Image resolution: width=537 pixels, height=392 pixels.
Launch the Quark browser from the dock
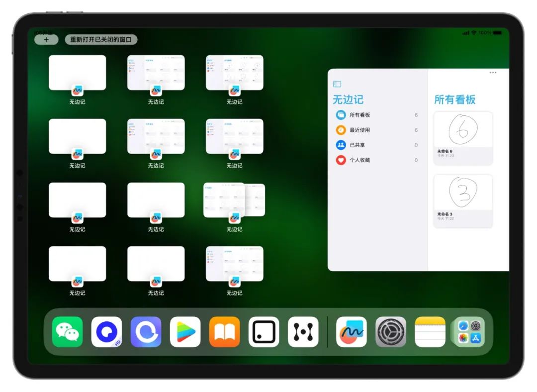pos(107,331)
